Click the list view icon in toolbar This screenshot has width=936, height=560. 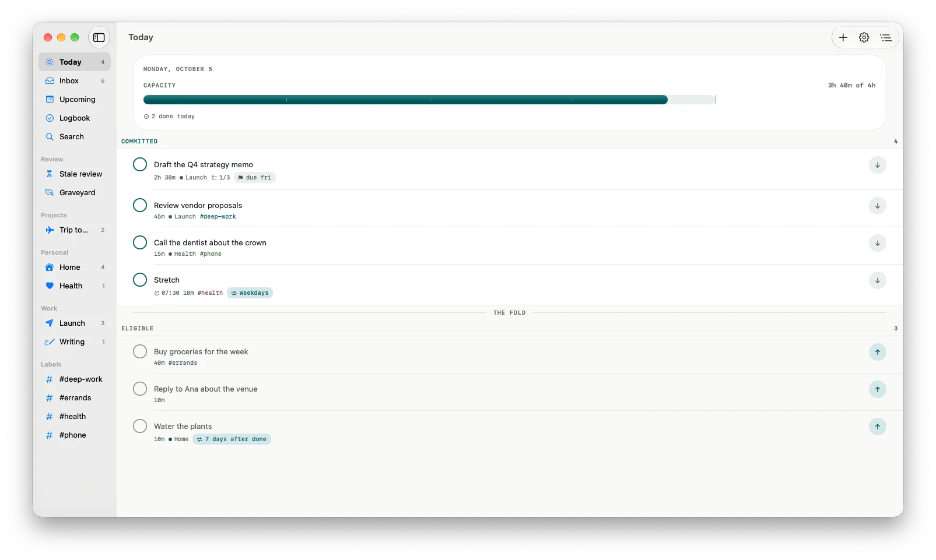click(885, 37)
